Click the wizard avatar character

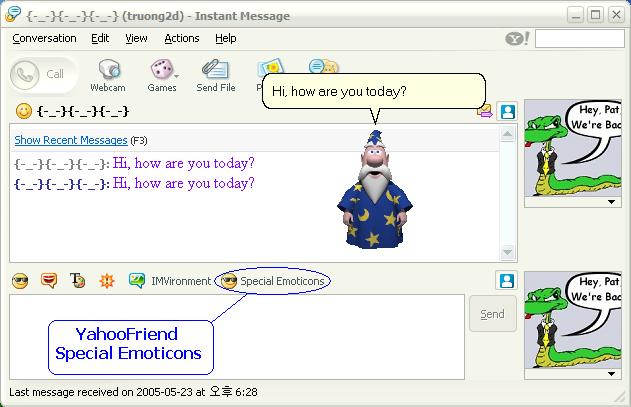(x=375, y=189)
